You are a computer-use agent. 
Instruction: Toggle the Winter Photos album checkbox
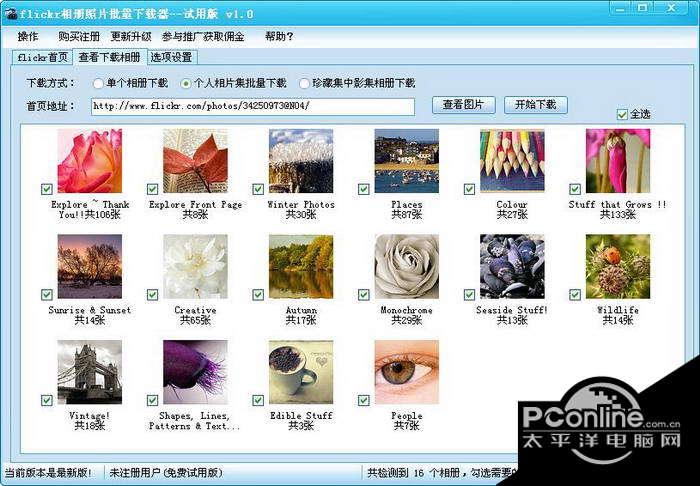click(x=258, y=189)
